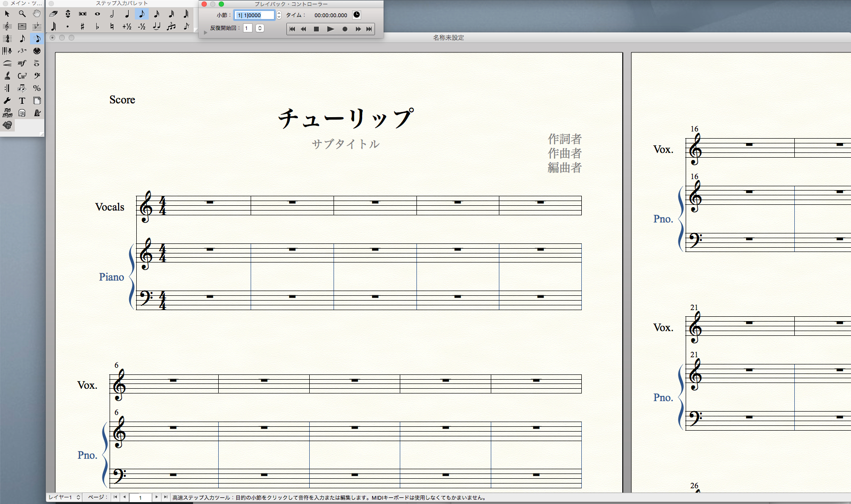
Task: Select the sharp accidental in the palette
Action: coord(82,26)
